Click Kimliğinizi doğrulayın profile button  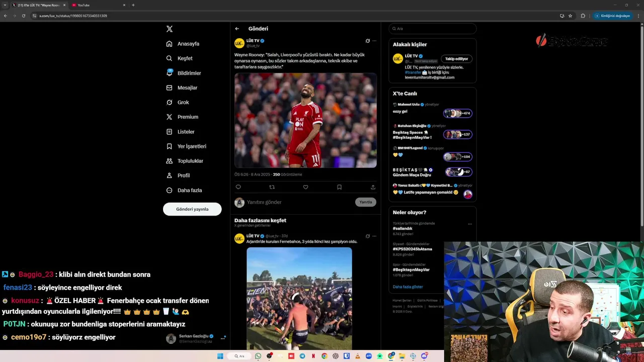612,16
